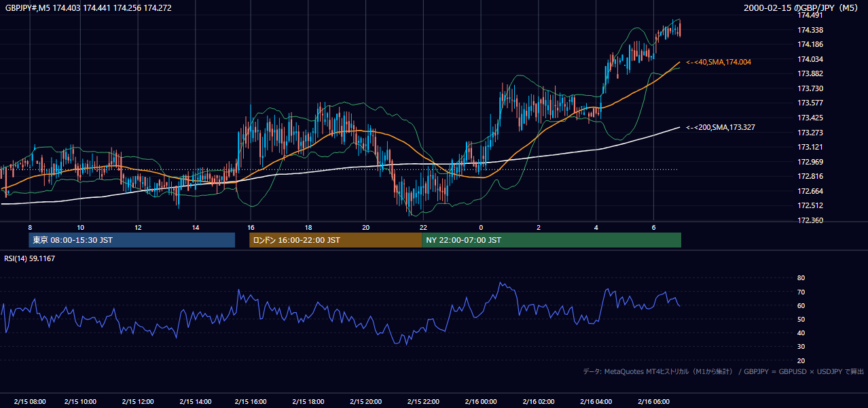Click price axis value 173.273
The height and width of the screenshot is (408, 868).
(810, 133)
